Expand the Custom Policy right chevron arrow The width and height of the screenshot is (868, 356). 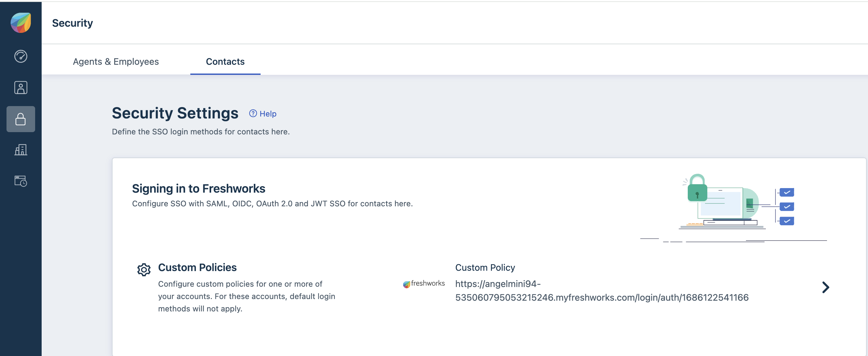click(x=825, y=287)
